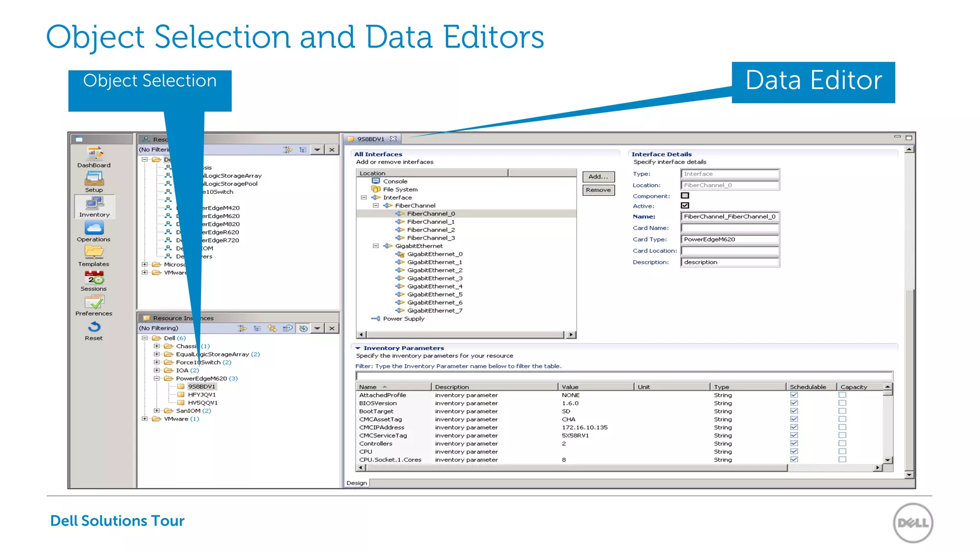
Task: Switch to the 9S8BDV1 editor tab
Action: point(371,139)
